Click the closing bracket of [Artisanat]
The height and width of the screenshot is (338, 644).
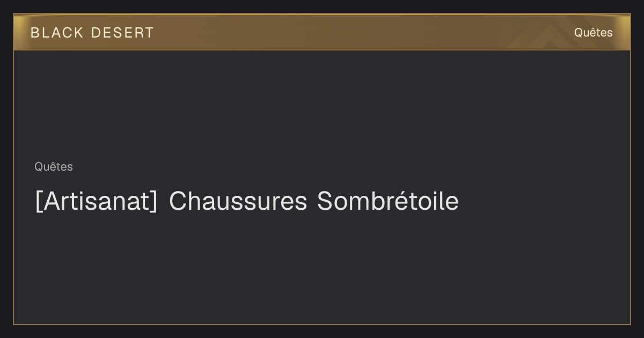click(153, 202)
